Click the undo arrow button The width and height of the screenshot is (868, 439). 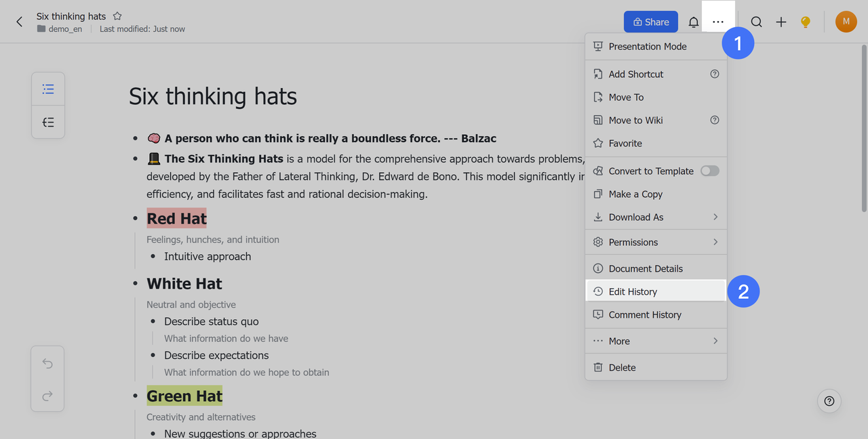click(x=47, y=363)
